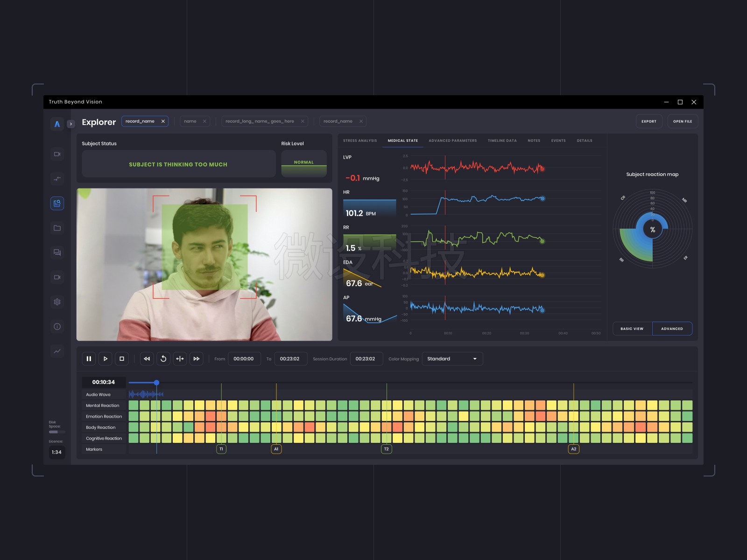Open camera view icon above swap-arrows icon
The width and height of the screenshot is (747, 560).
point(57,154)
